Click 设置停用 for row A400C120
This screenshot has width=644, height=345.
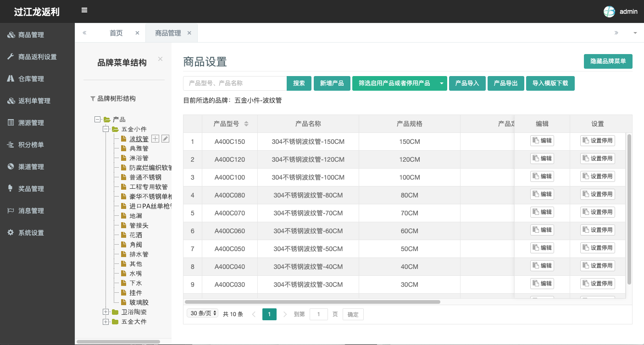(598, 159)
